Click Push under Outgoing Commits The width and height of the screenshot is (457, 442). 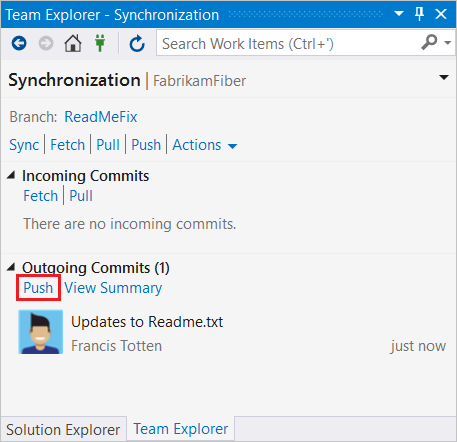[38, 288]
